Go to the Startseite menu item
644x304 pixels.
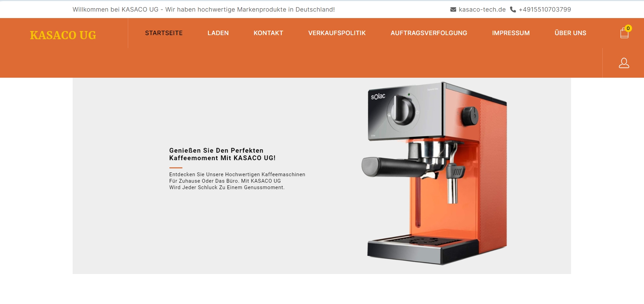click(164, 33)
